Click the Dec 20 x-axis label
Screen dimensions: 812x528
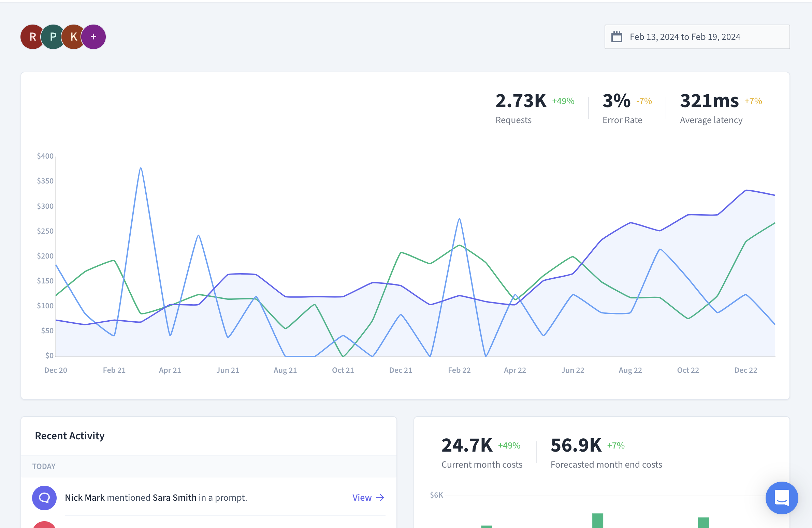tap(56, 370)
